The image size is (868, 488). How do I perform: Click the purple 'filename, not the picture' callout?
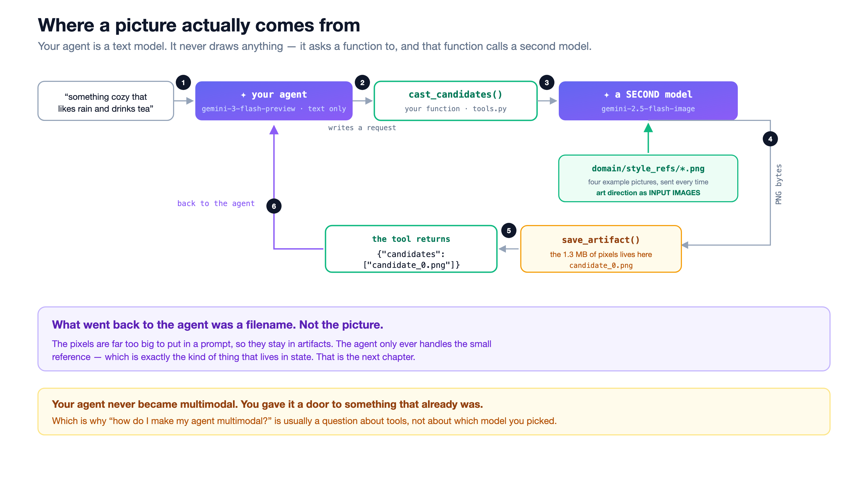(x=434, y=339)
